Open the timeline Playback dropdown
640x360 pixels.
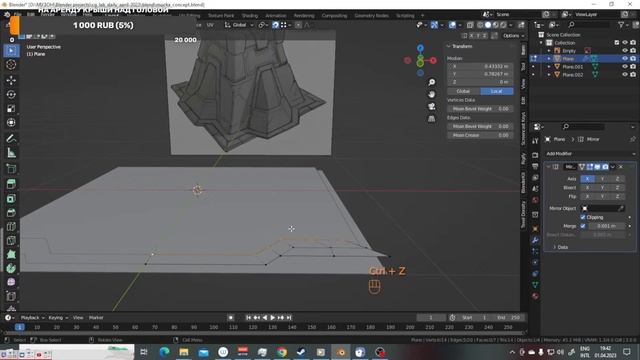pos(32,318)
